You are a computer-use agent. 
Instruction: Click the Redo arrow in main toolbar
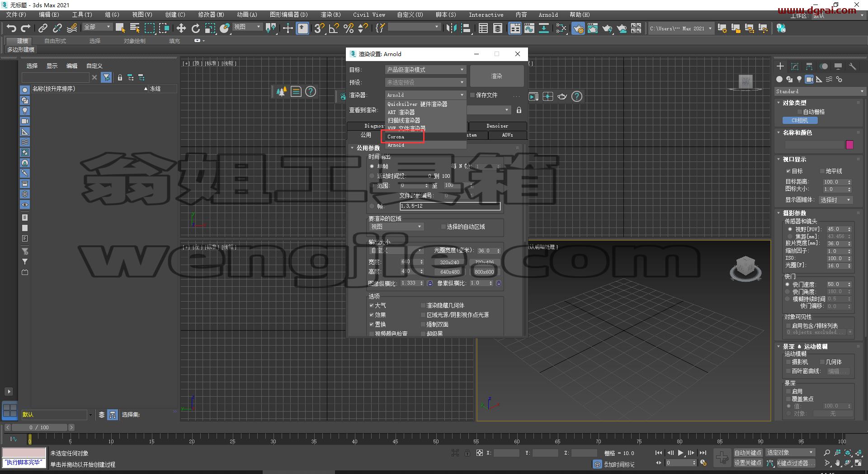26,28
